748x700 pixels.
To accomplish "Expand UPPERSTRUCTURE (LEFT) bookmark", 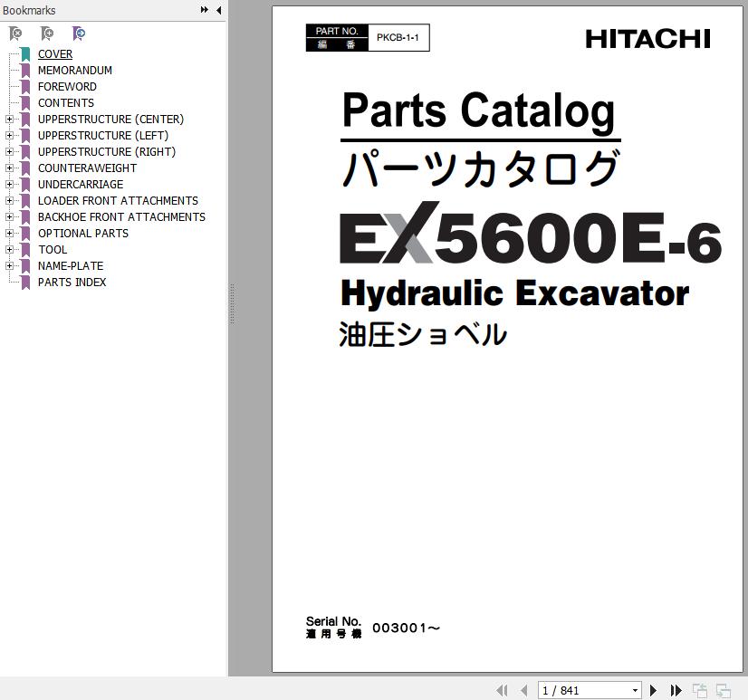I will tap(9, 136).
